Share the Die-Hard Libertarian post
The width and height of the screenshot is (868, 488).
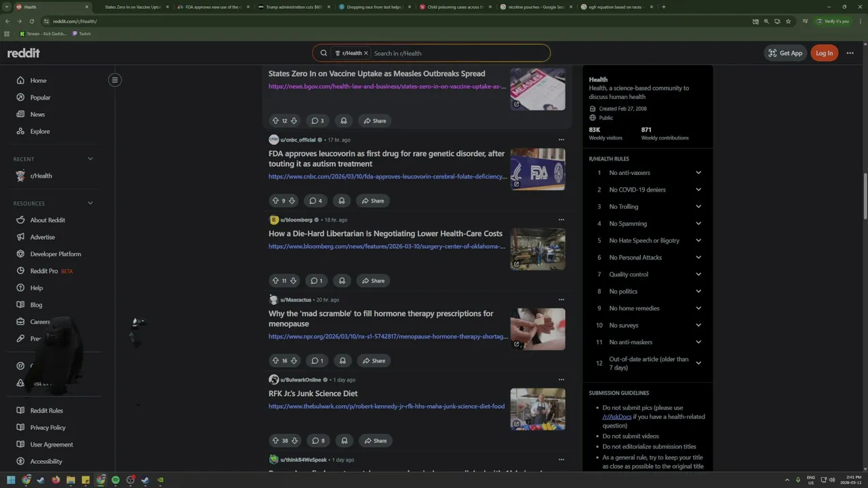pos(373,281)
